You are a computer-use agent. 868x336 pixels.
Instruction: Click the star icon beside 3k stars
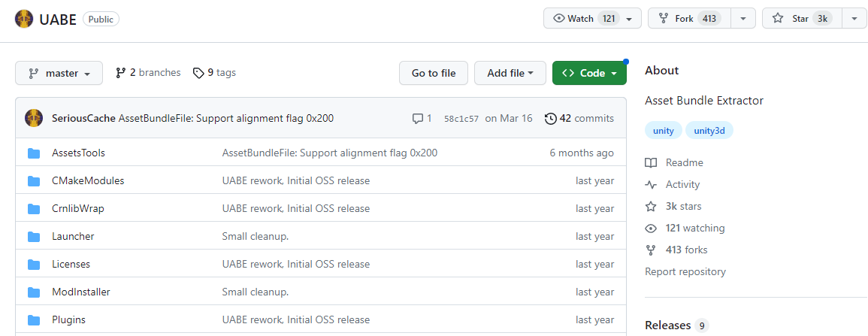point(651,206)
